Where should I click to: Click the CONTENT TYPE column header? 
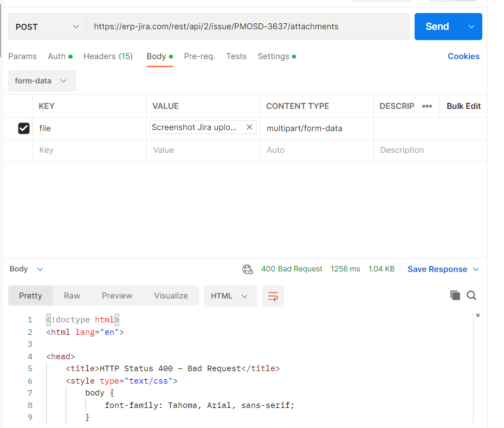(x=298, y=106)
